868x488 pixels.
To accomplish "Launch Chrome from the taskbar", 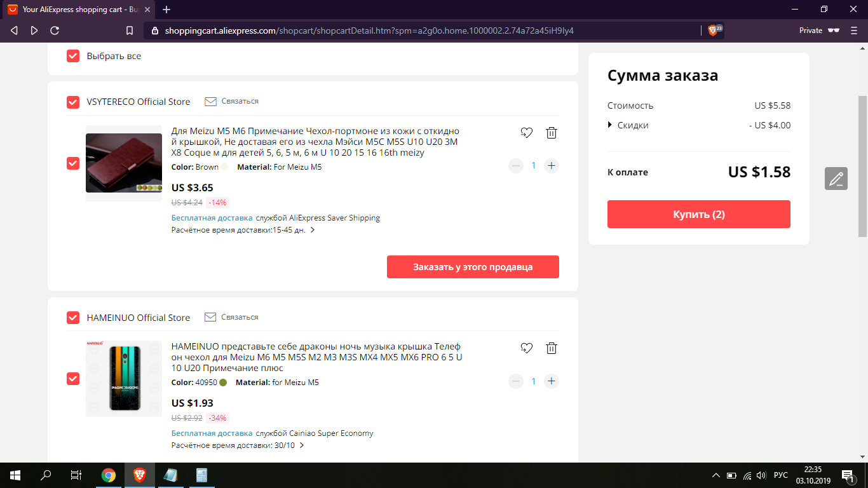I will 109,475.
